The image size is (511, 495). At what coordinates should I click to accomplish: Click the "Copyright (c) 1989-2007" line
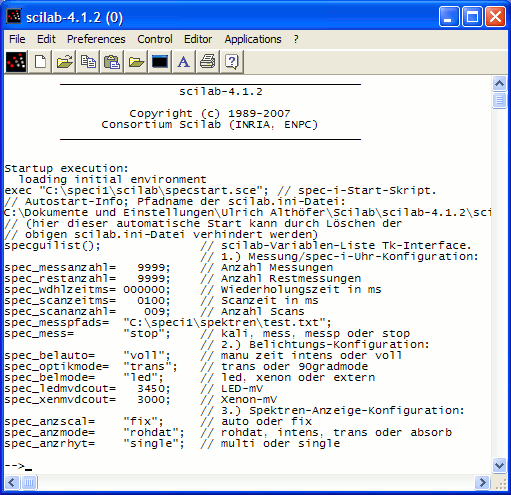coord(210,114)
